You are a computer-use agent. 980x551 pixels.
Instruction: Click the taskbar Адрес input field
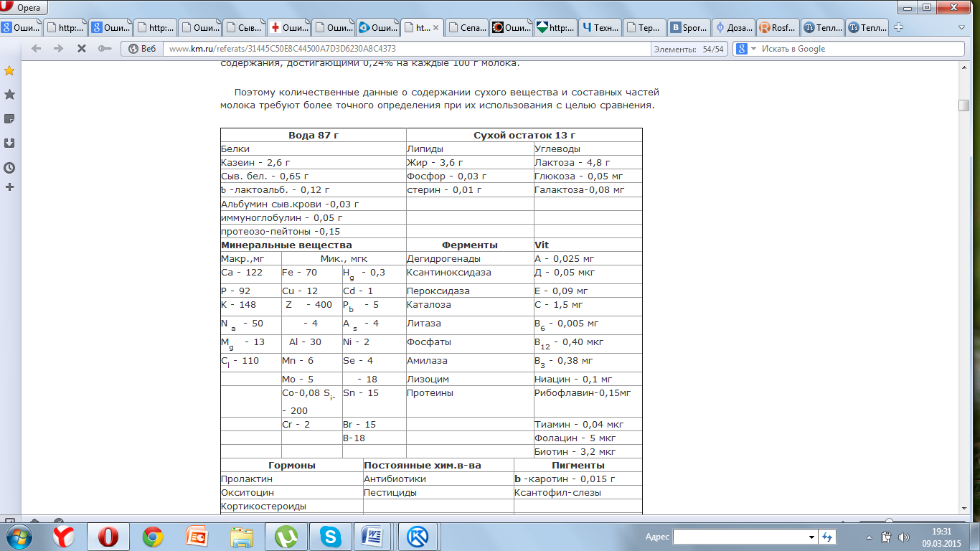(740, 537)
